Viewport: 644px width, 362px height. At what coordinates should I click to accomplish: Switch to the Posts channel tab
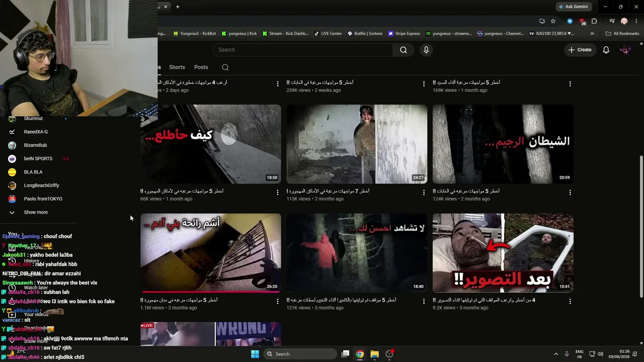pos(201,67)
